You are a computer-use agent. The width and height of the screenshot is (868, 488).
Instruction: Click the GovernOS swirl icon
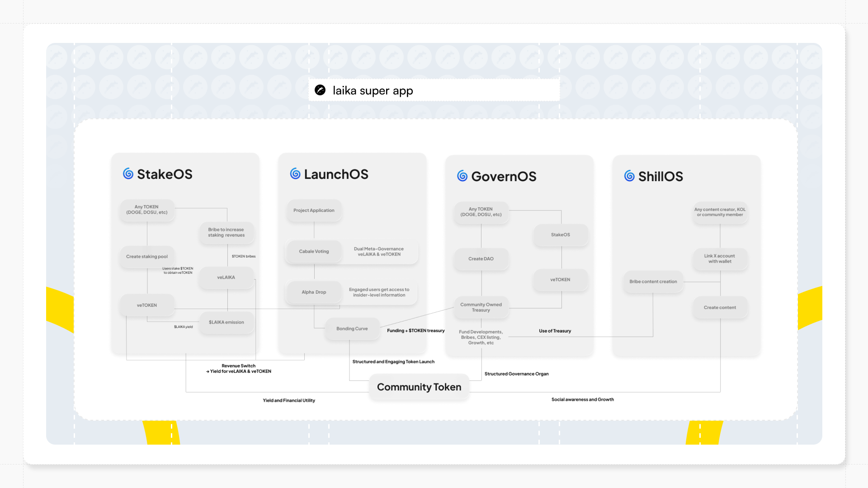click(x=462, y=176)
